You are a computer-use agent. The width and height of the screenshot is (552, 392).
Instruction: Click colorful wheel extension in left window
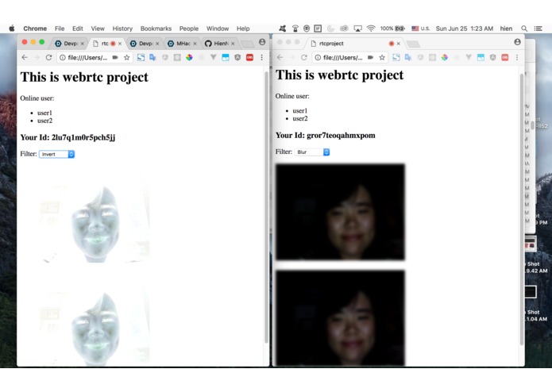point(189,57)
